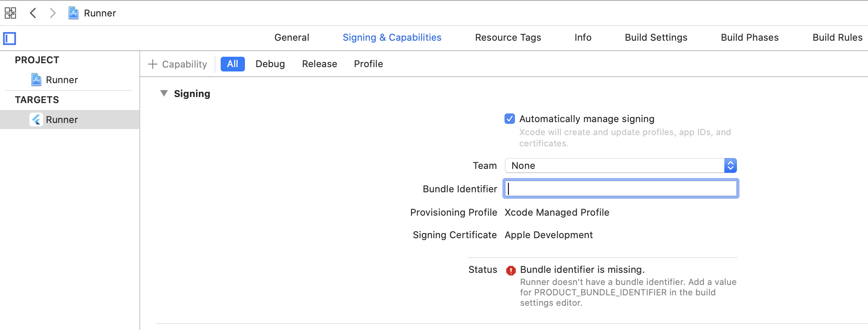This screenshot has width=868, height=330.
Task: Open the Team dropdown
Action: [x=620, y=165]
